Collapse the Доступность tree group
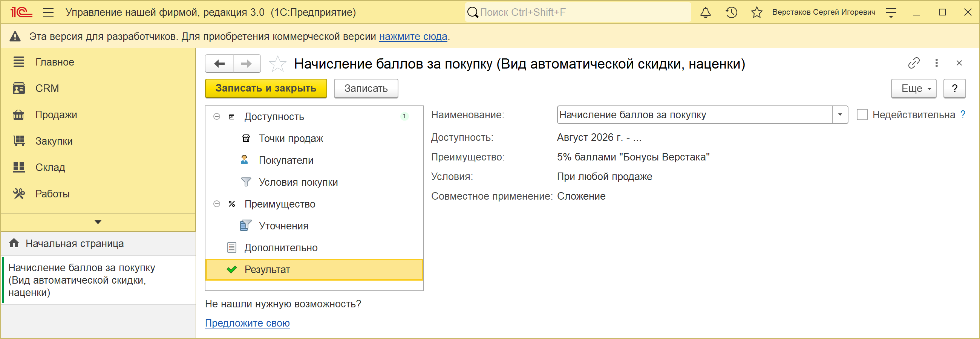Viewport: 980px width, 339px height. [x=217, y=117]
